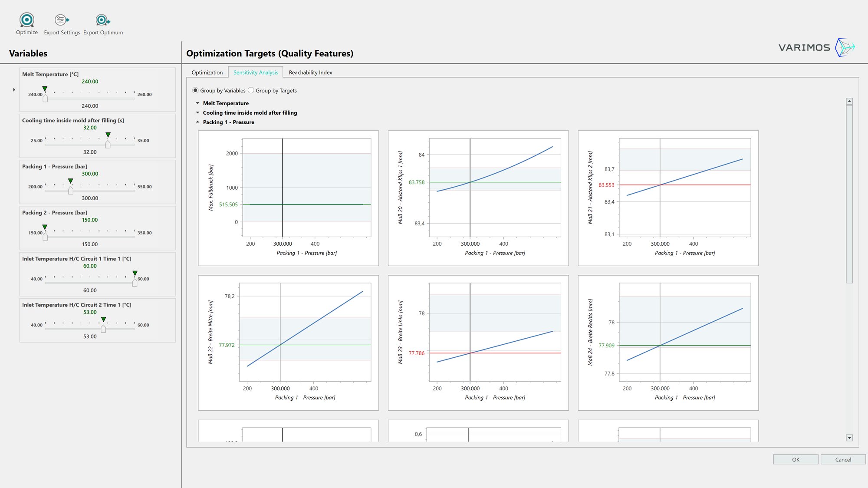Open the Reachability Index tab
This screenshot has width=868, height=488.
point(310,73)
